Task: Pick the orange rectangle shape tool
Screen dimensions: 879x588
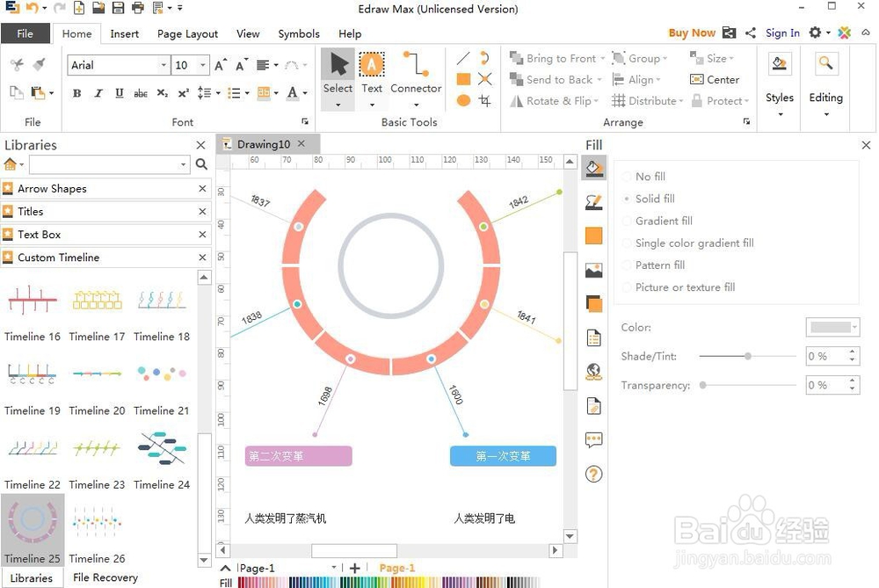Action: coord(463,79)
